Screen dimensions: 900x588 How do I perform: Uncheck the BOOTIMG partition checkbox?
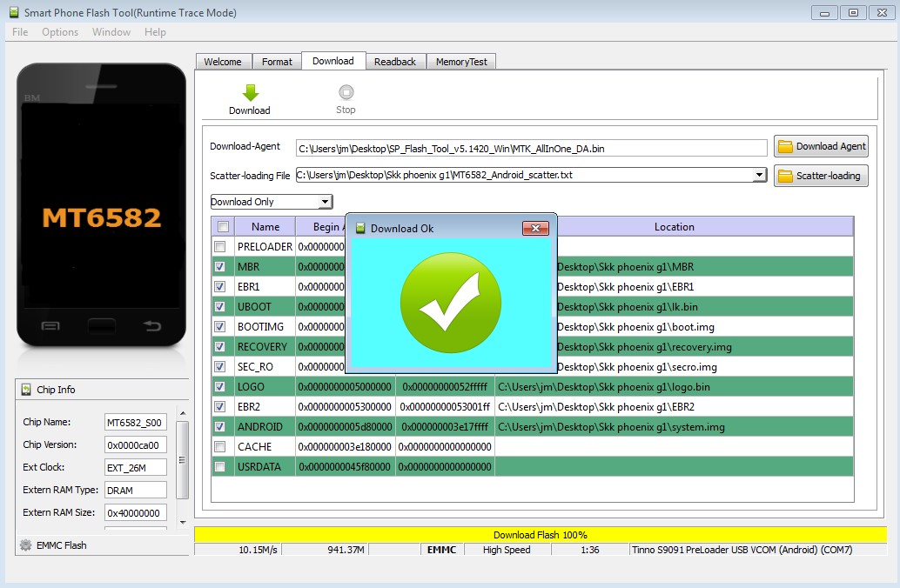pos(220,326)
